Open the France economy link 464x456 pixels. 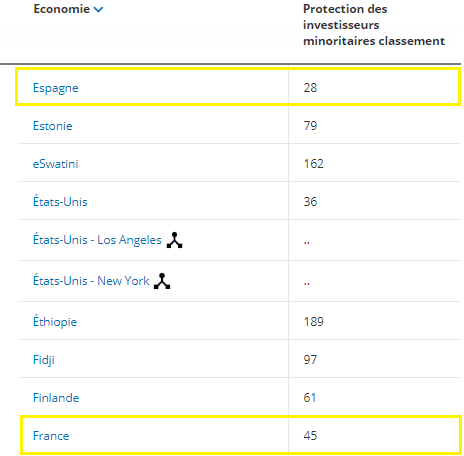pyautogui.click(x=51, y=436)
